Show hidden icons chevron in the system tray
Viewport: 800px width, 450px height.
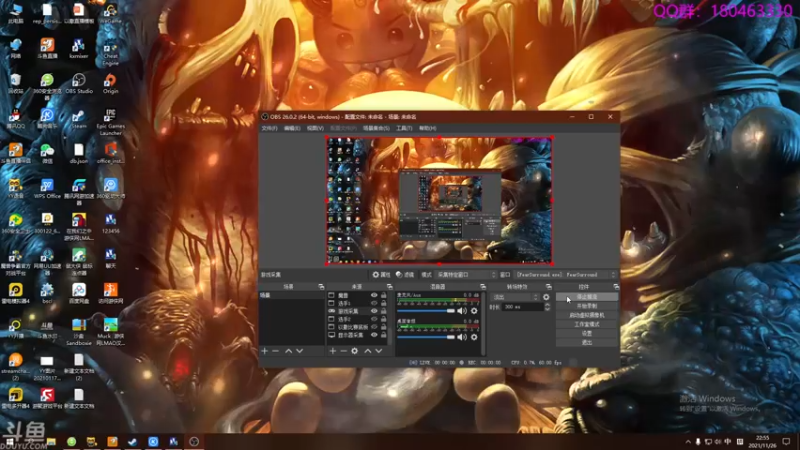(688, 442)
